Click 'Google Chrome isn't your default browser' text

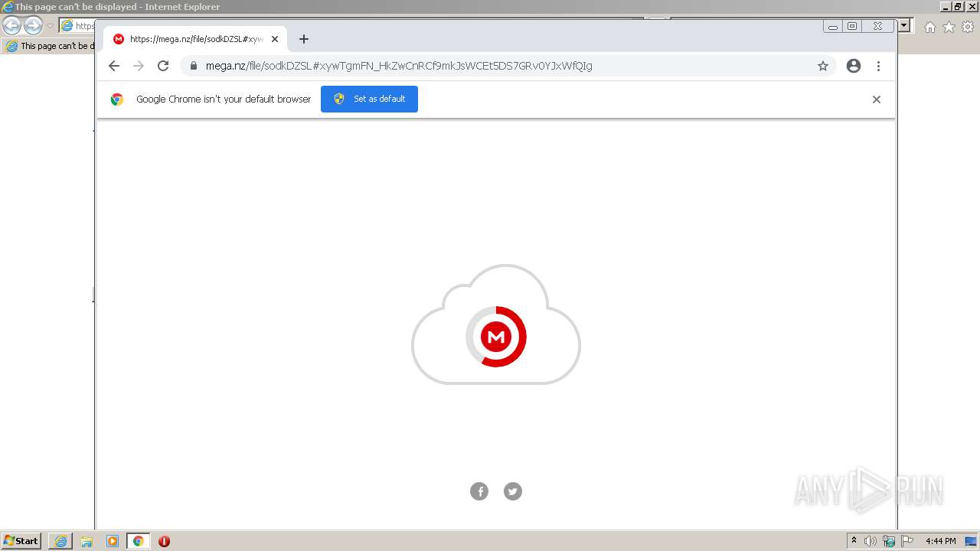pyautogui.click(x=224, y=99)
